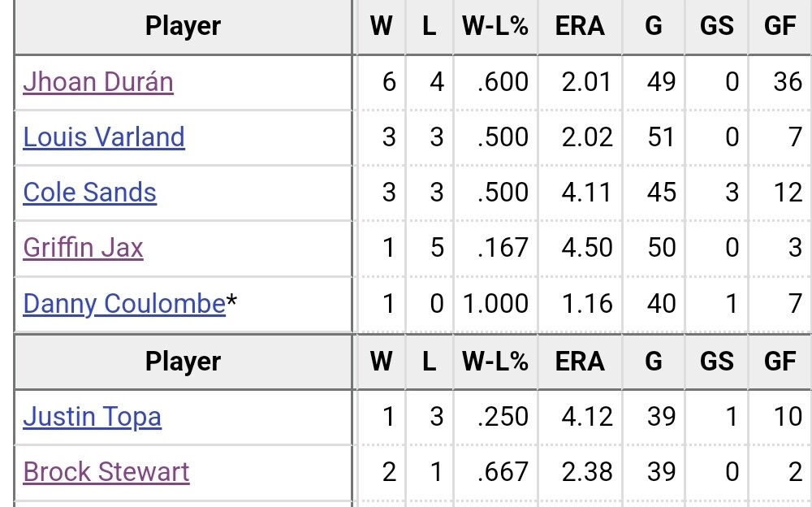Sort by GF in the topmost header row
The image size is (812, 507).
click(780, 26)
